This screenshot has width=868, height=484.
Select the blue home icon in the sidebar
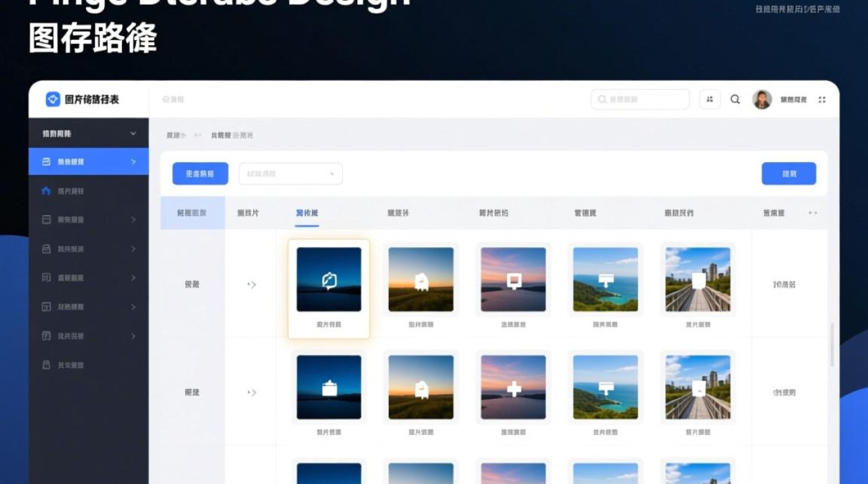pos(46,191)
